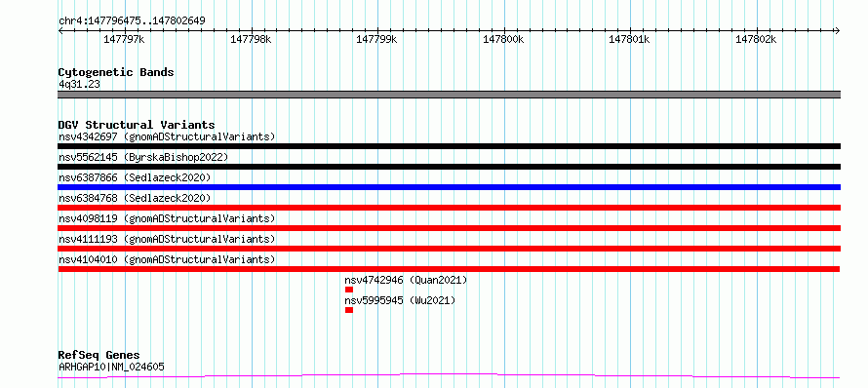The height and width of the screenshot is (388, 868).
Task: Click the blue nsv6387866 variant bar
Action: click(x=449, y=187)
